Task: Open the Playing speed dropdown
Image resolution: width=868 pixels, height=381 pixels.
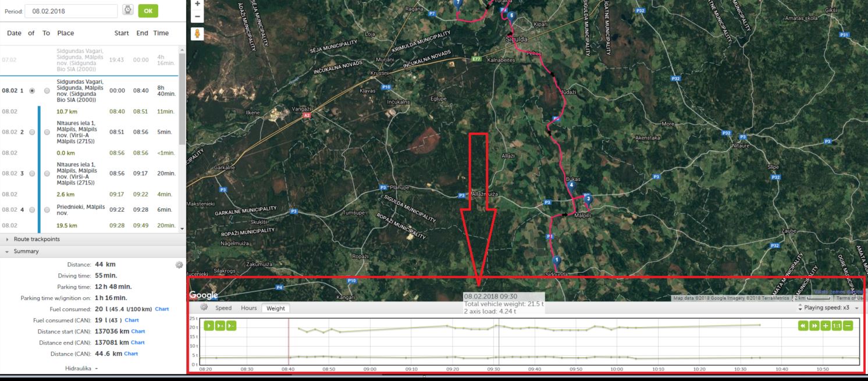Action: (x=857, y=308)
